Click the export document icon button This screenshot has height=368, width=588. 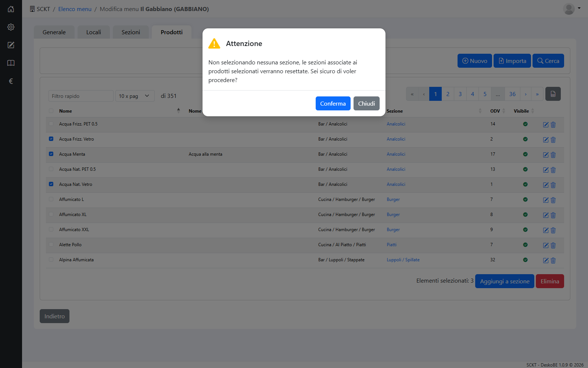[553, 94]
